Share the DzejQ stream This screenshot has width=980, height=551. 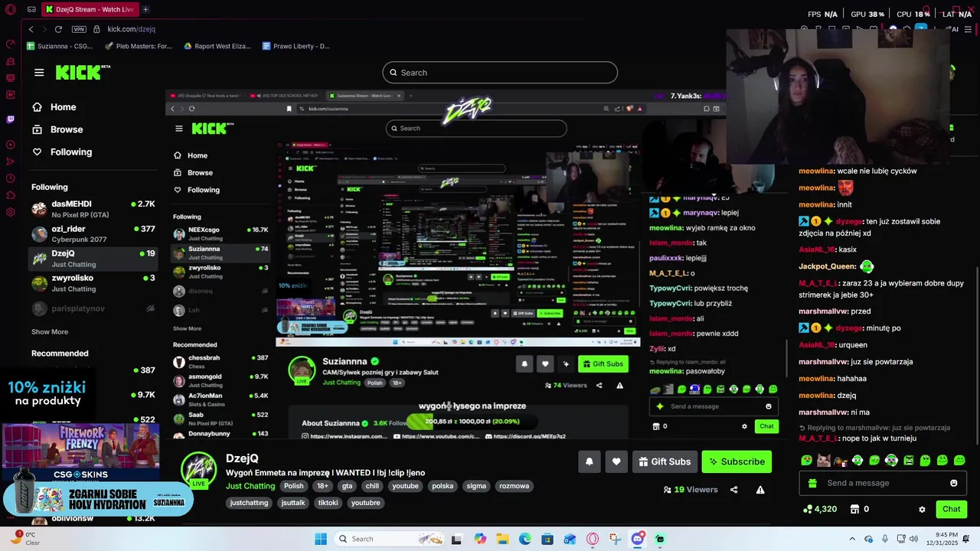[x=733, y=490]
